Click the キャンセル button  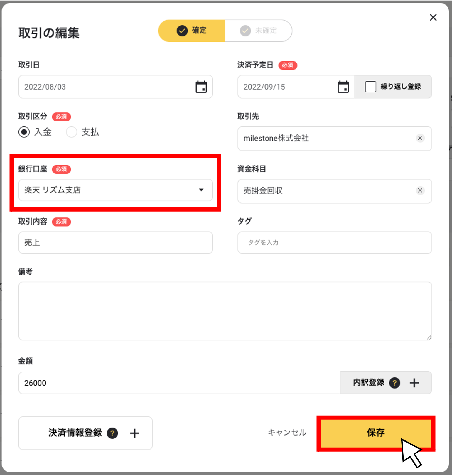click(x=287, y=433)
